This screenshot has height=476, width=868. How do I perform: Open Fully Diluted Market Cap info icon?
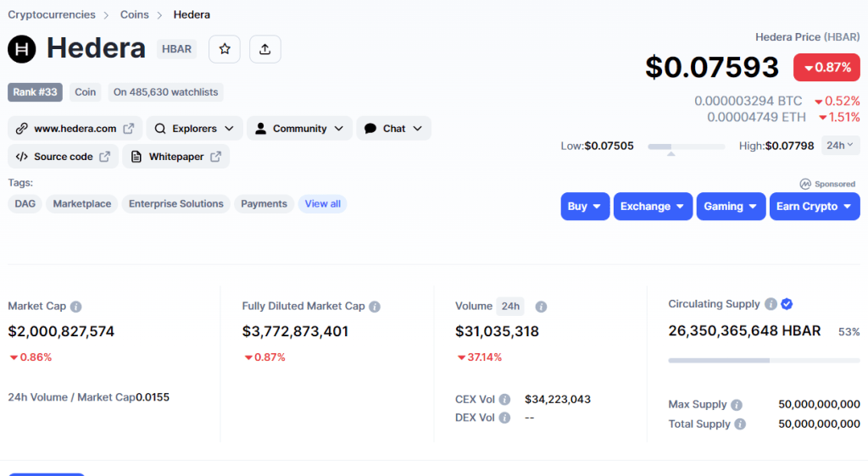pos(375,307)
